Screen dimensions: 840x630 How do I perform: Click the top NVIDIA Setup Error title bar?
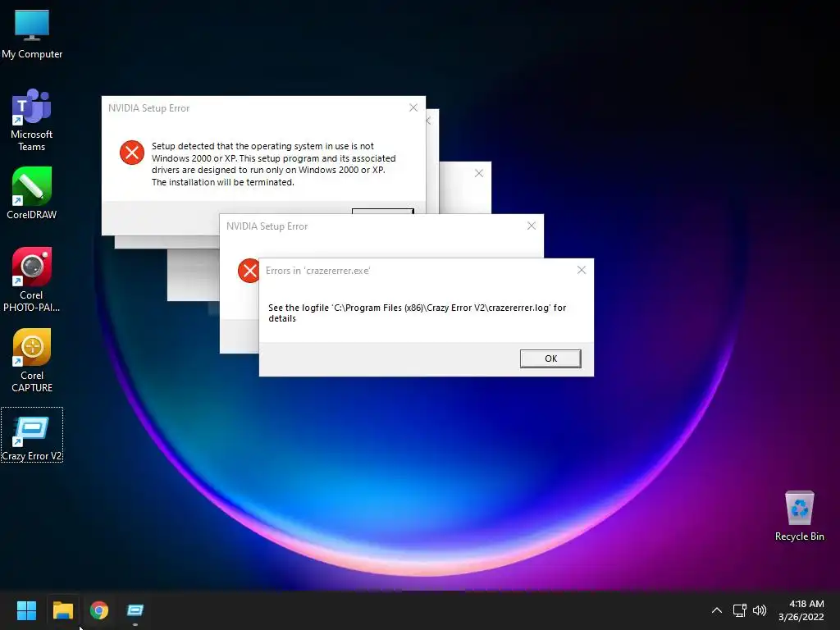pyautogui.click(x=263, y=108)
